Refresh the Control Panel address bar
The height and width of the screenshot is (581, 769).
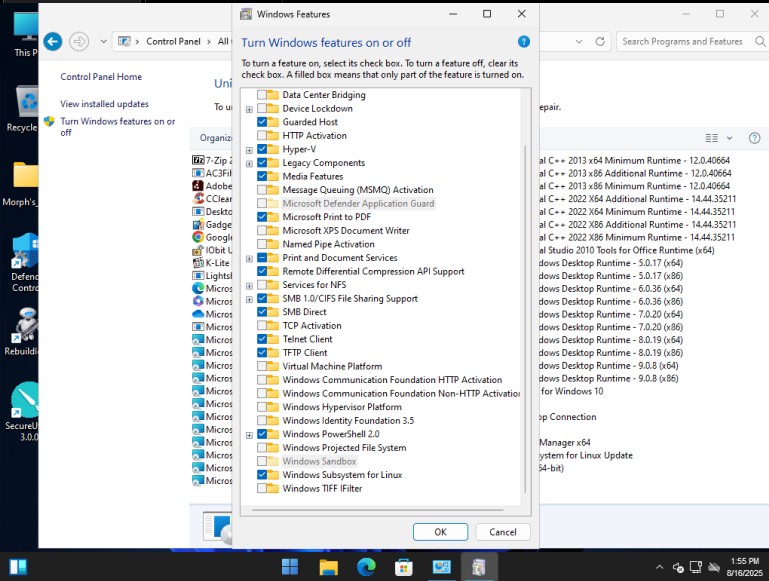(600, 42)
